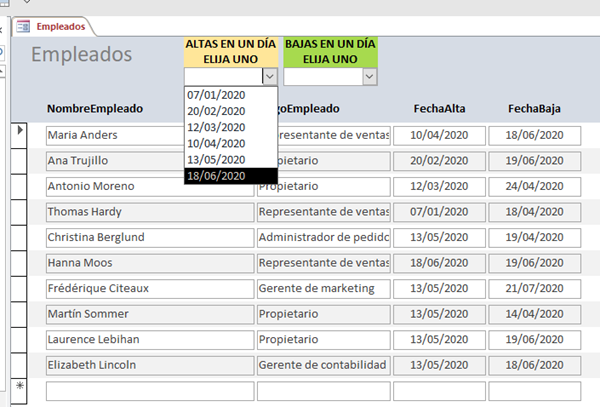Image resolution: width=600 pixels, height=407 pixels.
Task: Choose 07/01/2020 from the dropdown list
Action: 231,95
